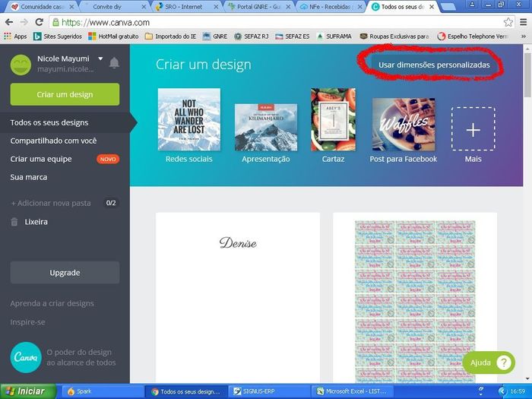
Task: Click Adicionar nova pasta
Action: (x=51, y=203)
